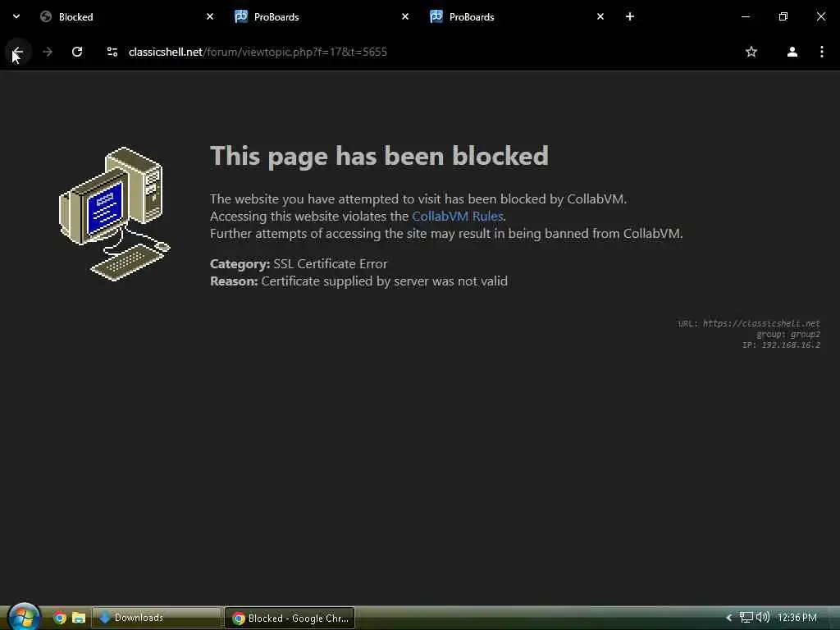Close the Blocked tab
The image size is (840, 630).
click(x=210, y=16)
